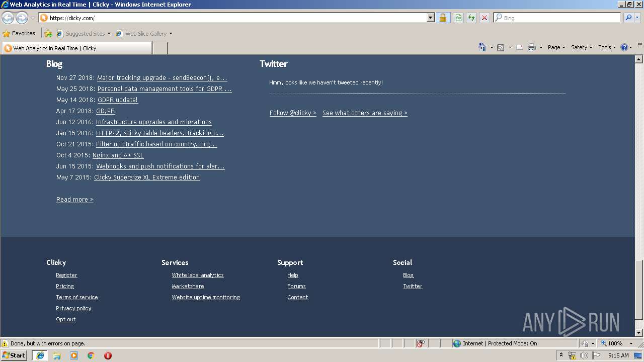Click the zoom level 100% button

pos(611,343)
